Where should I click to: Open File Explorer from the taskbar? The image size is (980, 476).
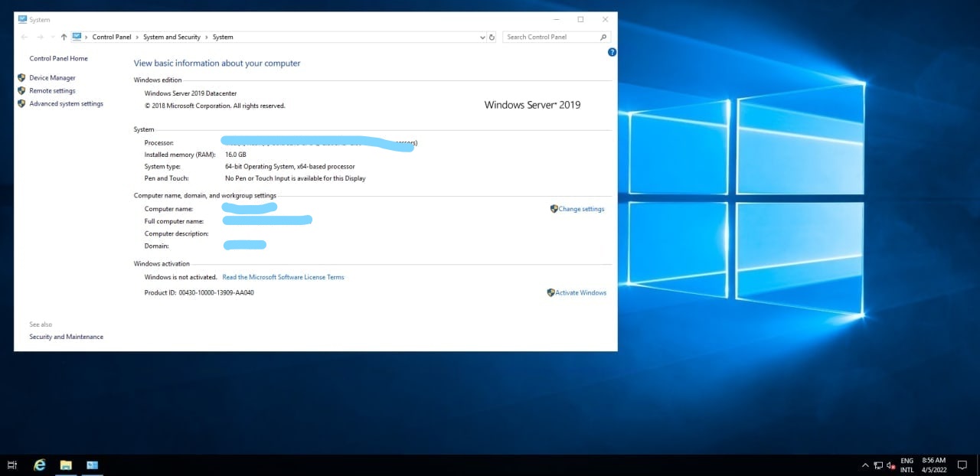[x=66, y=465]
